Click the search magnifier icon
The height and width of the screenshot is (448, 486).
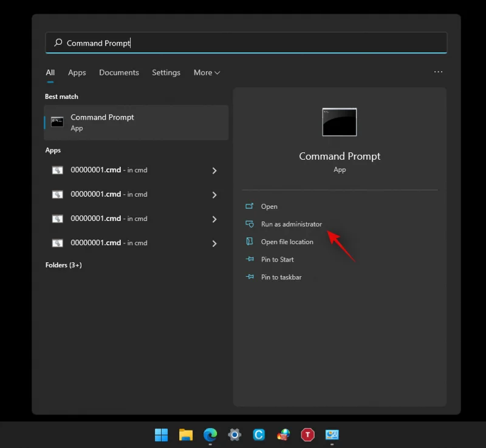point(58,42)
